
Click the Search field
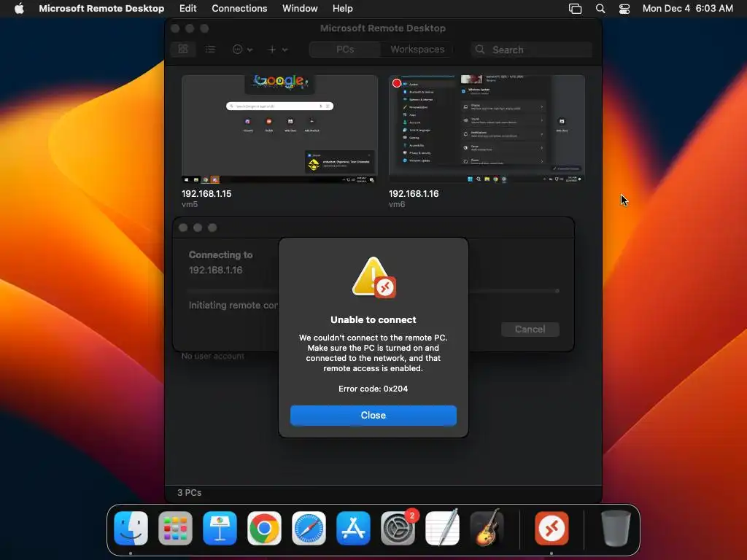pos(531,50)
